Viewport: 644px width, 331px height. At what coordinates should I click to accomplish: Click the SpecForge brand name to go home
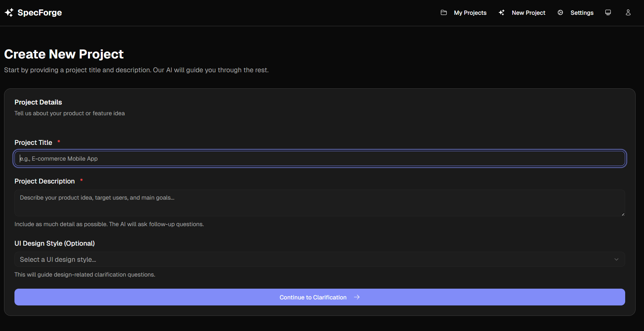point(40,12)
